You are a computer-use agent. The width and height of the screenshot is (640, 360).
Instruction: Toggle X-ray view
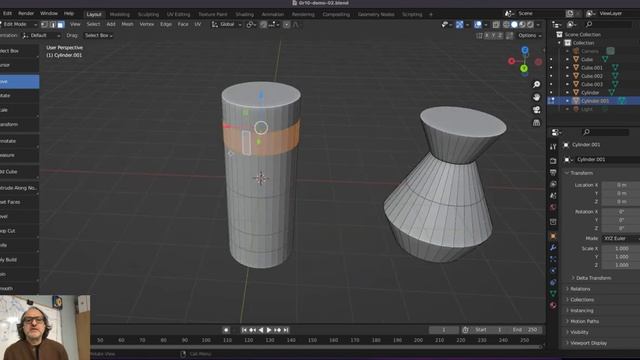pyautogui.click(x=496, y=24)
